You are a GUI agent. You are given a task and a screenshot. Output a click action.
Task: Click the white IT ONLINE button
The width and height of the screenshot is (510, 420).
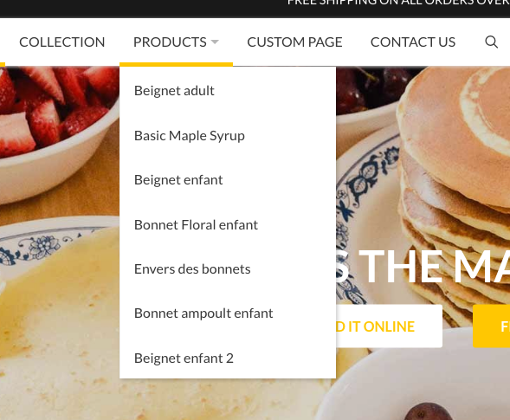click(389, 326)
